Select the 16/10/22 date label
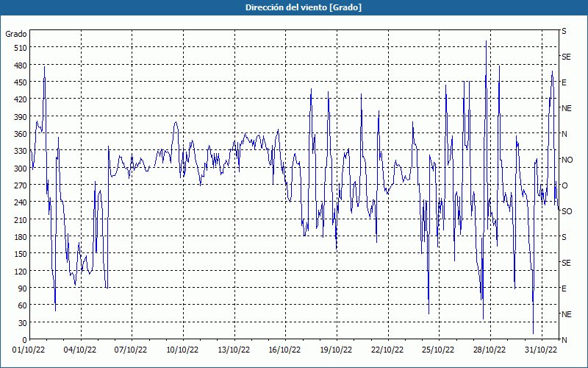Image resolution: width=588 pixels, height=368 pixels. (284, 350)
